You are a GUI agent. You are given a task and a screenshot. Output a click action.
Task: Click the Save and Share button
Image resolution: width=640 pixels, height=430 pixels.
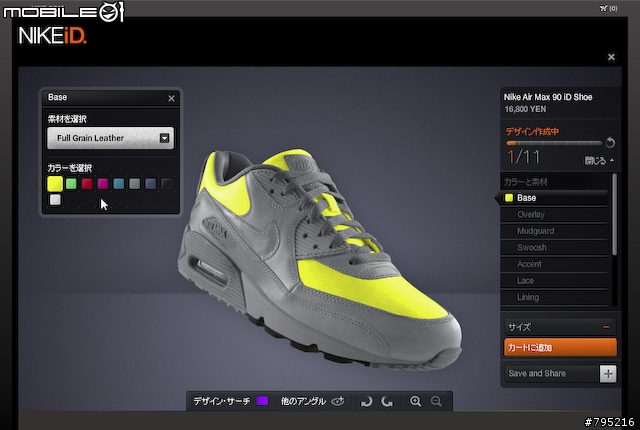tap(551, 373)
